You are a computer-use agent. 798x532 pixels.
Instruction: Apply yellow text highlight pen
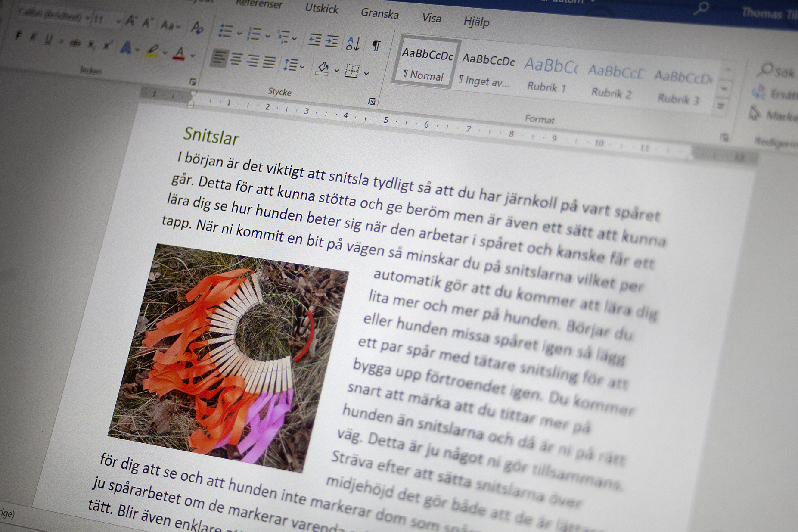(152, 51)
